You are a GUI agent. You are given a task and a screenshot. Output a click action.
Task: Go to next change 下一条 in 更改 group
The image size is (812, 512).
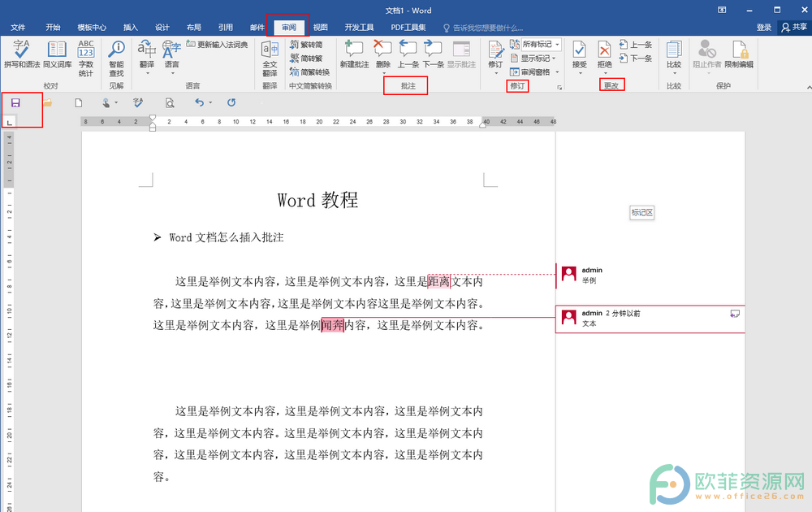point(636,58)
